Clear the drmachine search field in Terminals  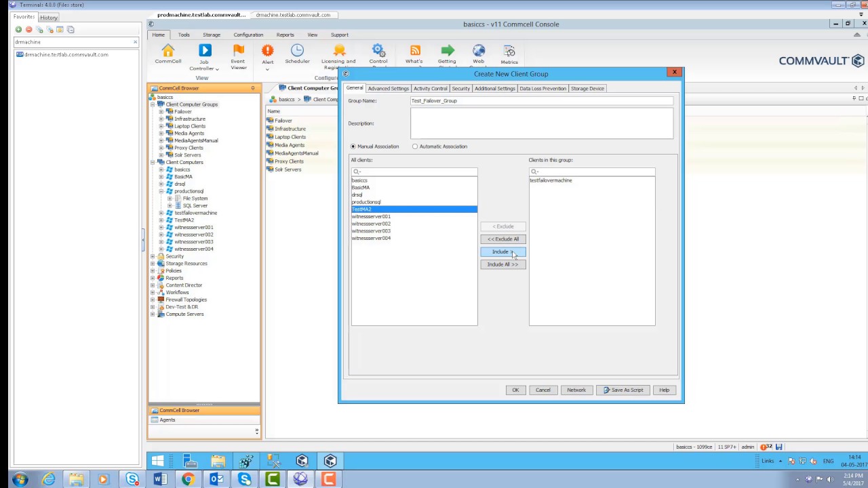pyautogui.click(x=135, y=42)
